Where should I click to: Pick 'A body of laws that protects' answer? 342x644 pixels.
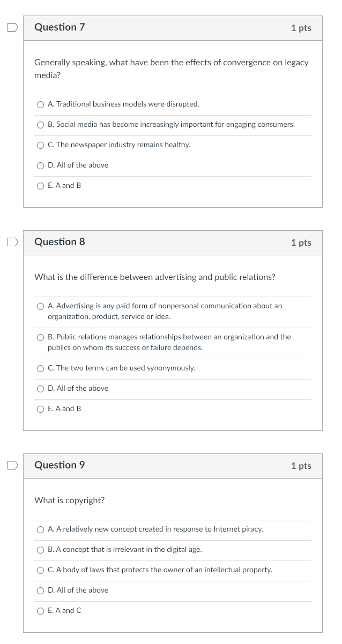(41, 570)
